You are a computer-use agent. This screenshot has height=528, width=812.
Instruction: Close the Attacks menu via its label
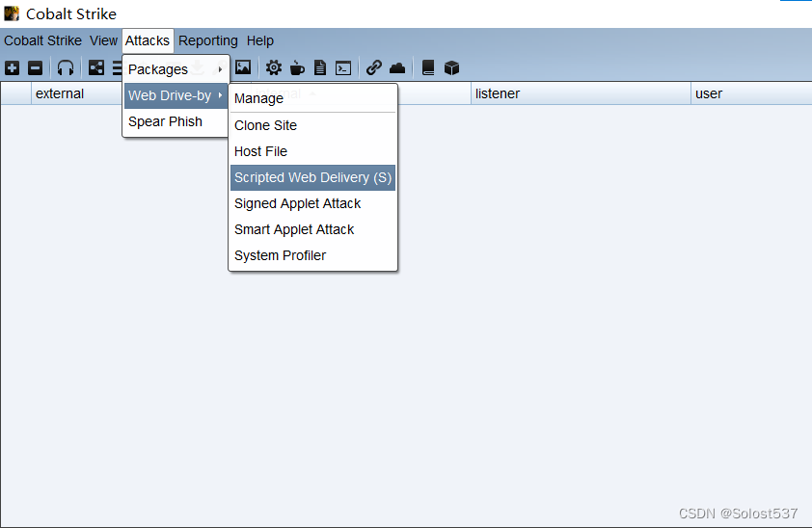click(x=148, y=40)
